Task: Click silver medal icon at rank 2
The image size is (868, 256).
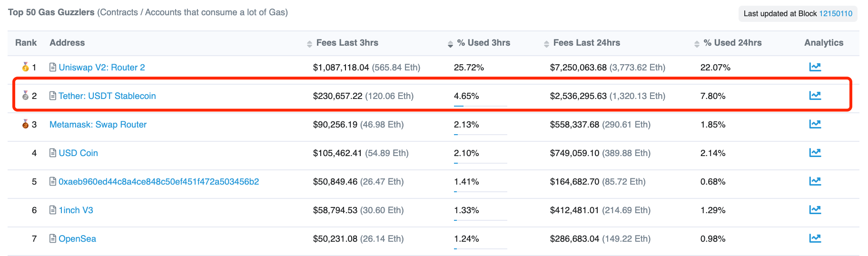Action: 25,95
